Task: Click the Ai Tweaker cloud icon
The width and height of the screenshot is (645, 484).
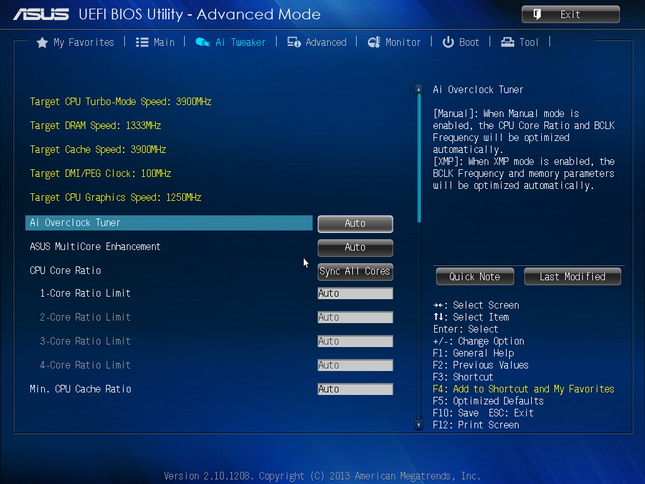Action: pyautogui.click(x=202, y=42)
